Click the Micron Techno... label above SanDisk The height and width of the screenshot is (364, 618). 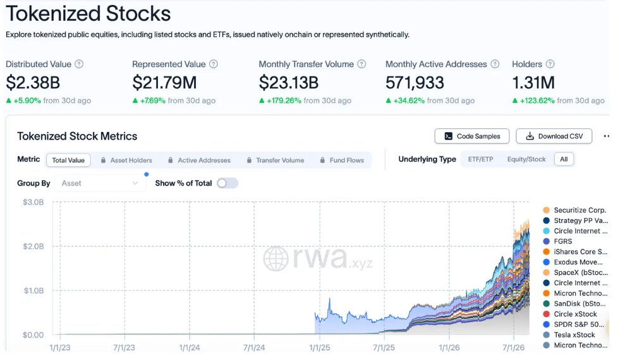click(581, 293)
